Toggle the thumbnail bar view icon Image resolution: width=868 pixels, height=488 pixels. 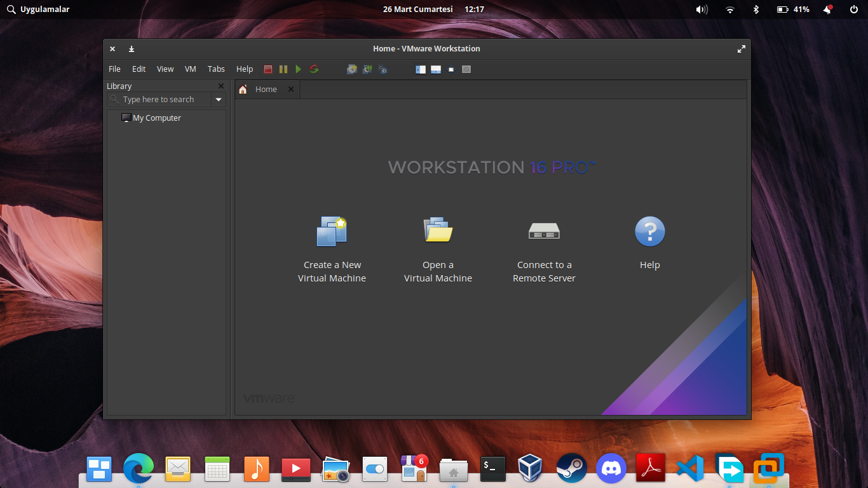click(x=436, y=69)
